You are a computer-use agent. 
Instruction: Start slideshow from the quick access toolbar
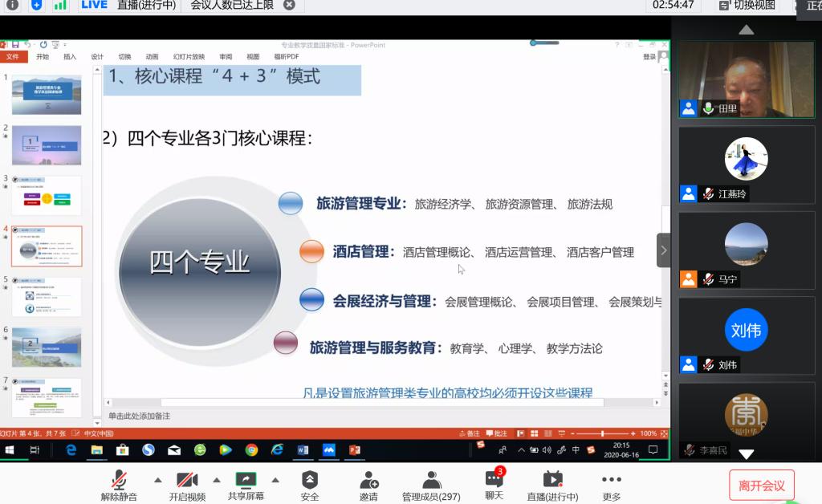[55, 44]
